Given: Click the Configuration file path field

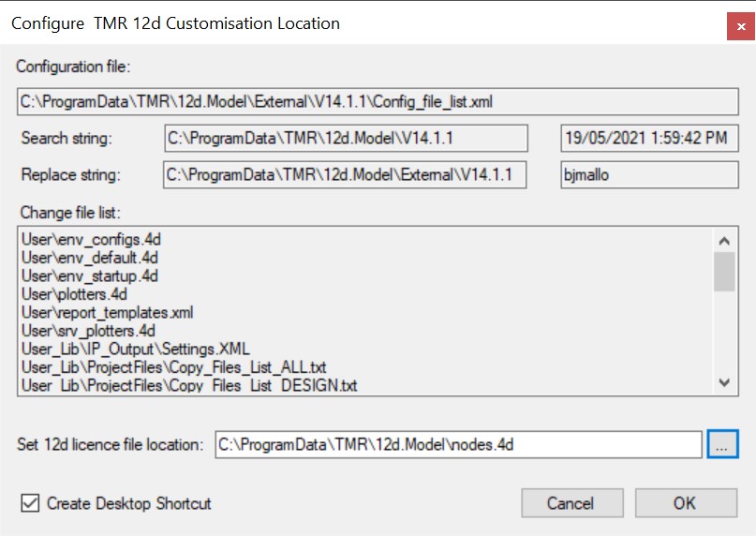Looking at the screenshot, I should 378,102.
